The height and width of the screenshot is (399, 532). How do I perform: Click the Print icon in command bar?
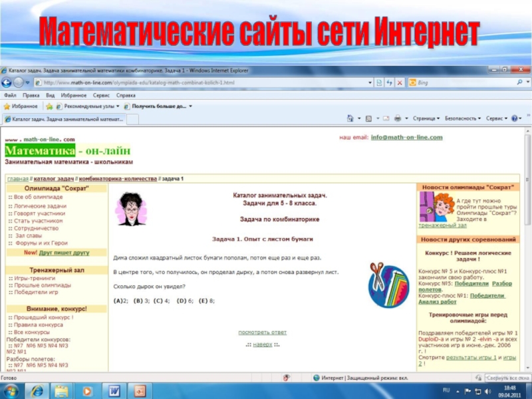[398, 118]
